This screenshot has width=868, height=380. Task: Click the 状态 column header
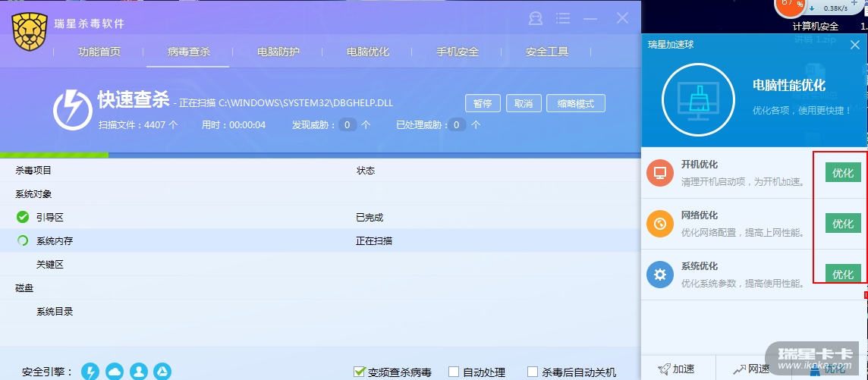[x=366, y=171]
